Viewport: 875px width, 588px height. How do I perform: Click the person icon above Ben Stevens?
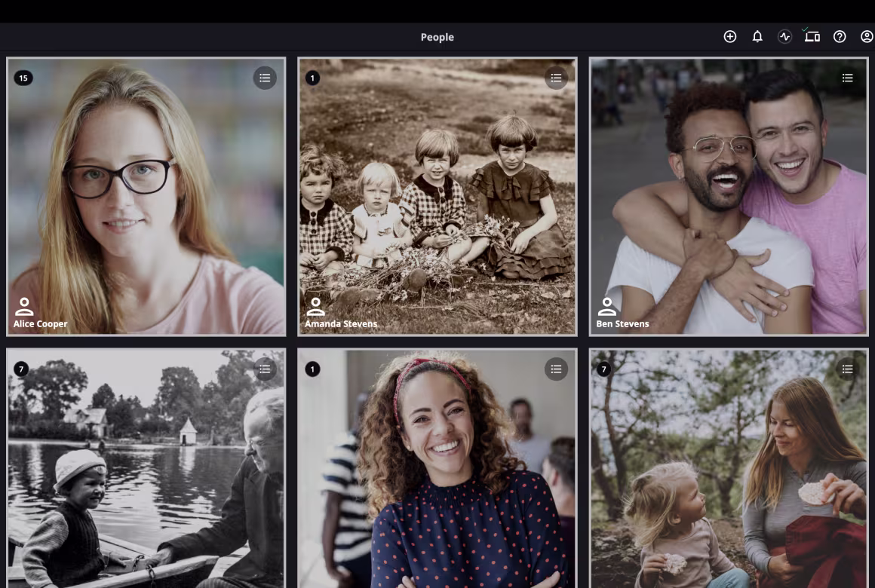(606, 307)
